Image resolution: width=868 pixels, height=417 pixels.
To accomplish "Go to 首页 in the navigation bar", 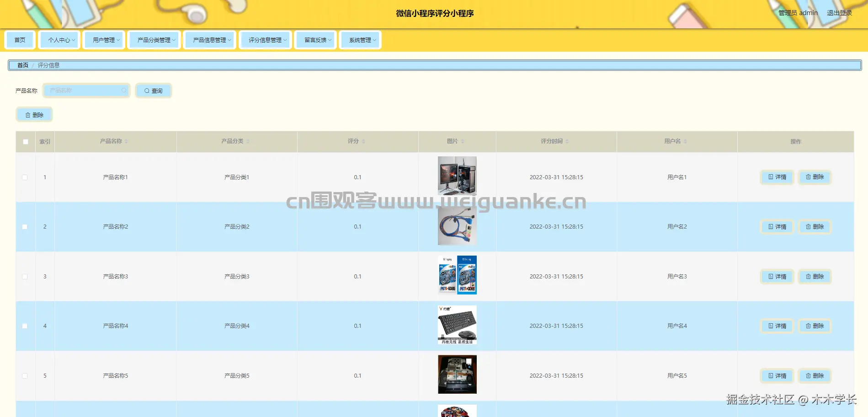I will [x=20, y=40].
